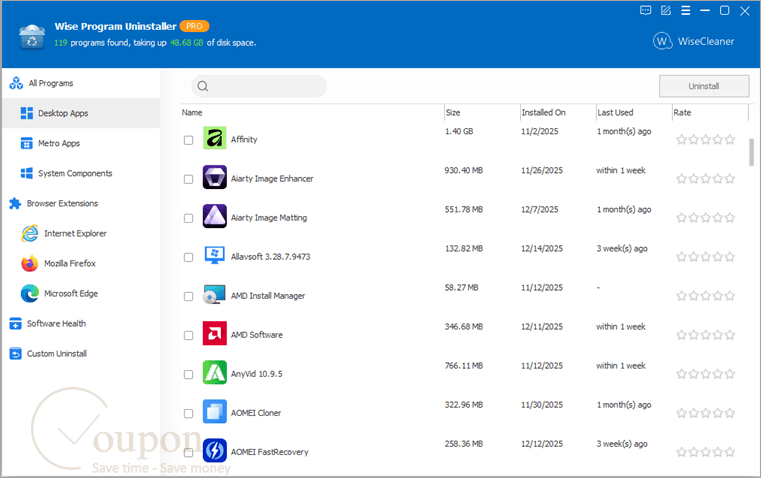Select Desktop Apps in sidebar
761x478 pixels.
pyautogui.click(x=81, y=114)
